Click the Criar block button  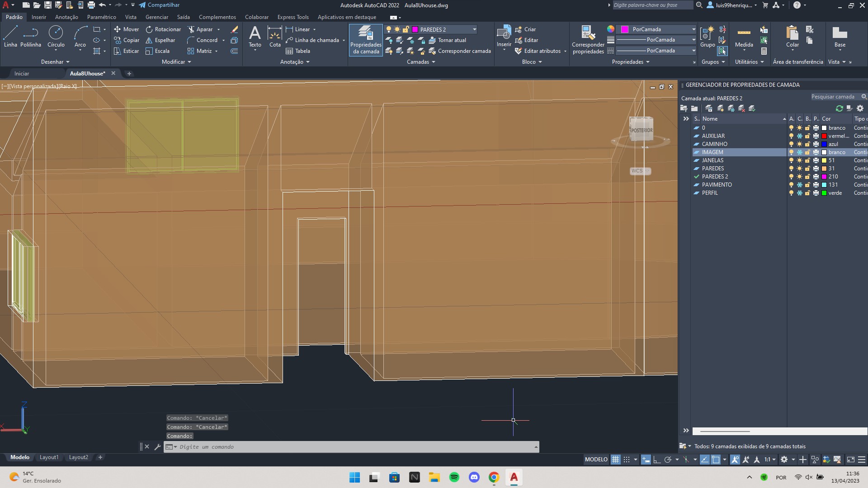click(x=525, y=29)
